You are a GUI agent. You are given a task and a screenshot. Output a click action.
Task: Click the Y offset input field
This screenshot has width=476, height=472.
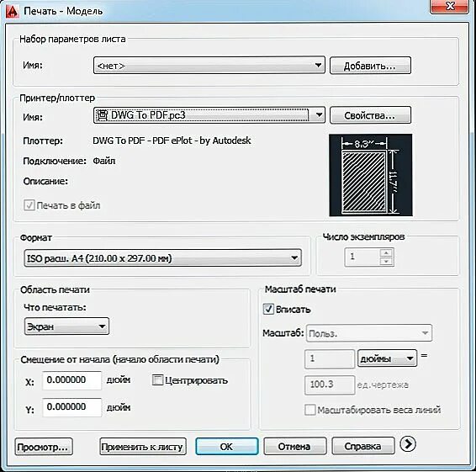(72, 407)
